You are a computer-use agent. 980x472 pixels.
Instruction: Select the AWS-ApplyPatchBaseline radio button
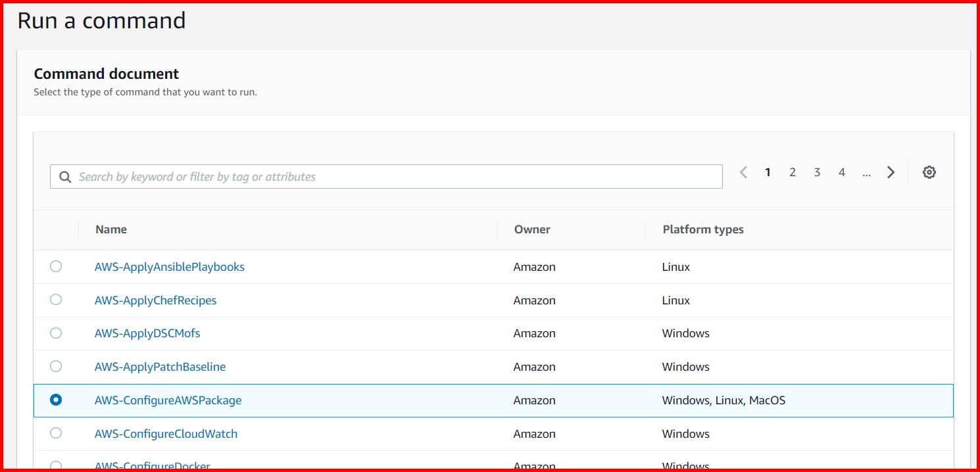click(56, 366)
